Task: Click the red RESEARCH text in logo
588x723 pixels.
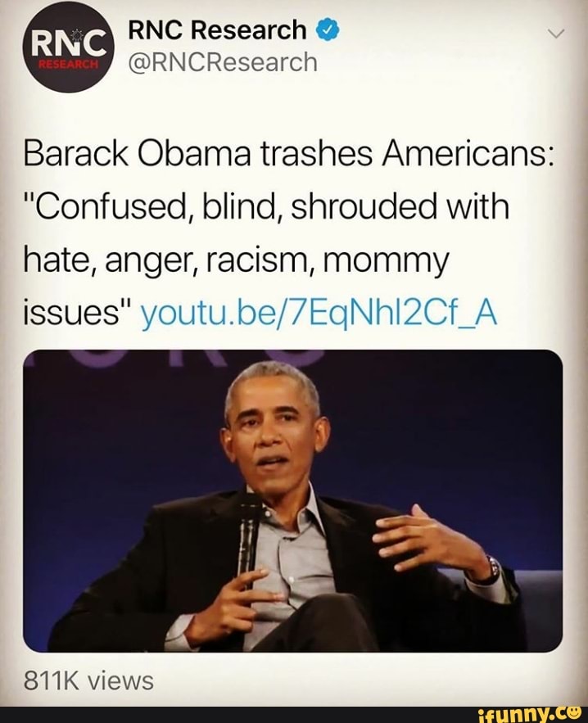Action: 68,64
